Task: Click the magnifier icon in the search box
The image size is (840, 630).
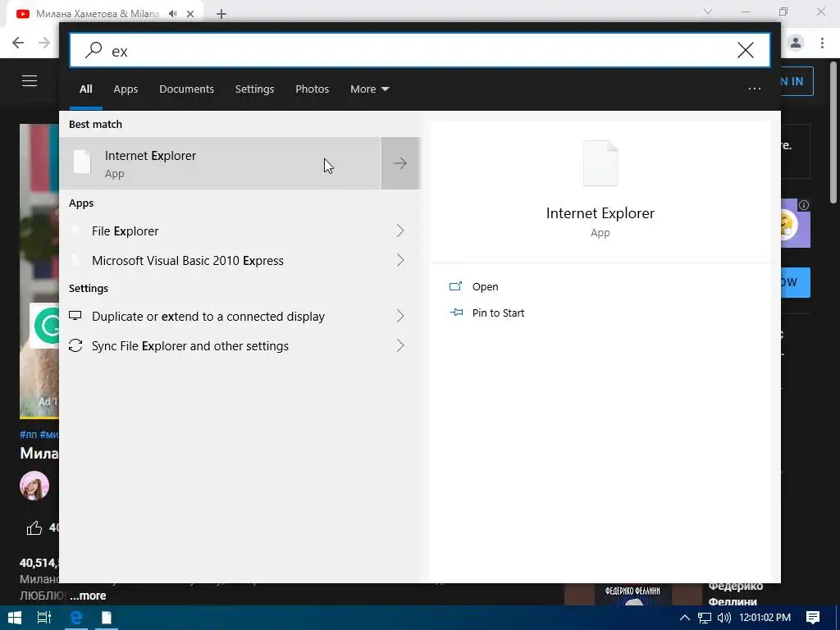Action: point(94,50)
